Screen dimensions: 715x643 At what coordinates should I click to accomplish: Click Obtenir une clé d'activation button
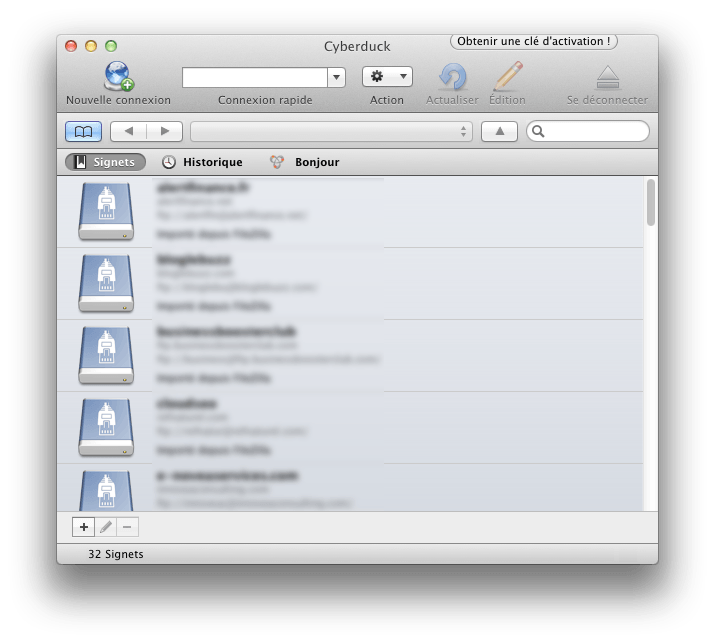coord(534,41)
